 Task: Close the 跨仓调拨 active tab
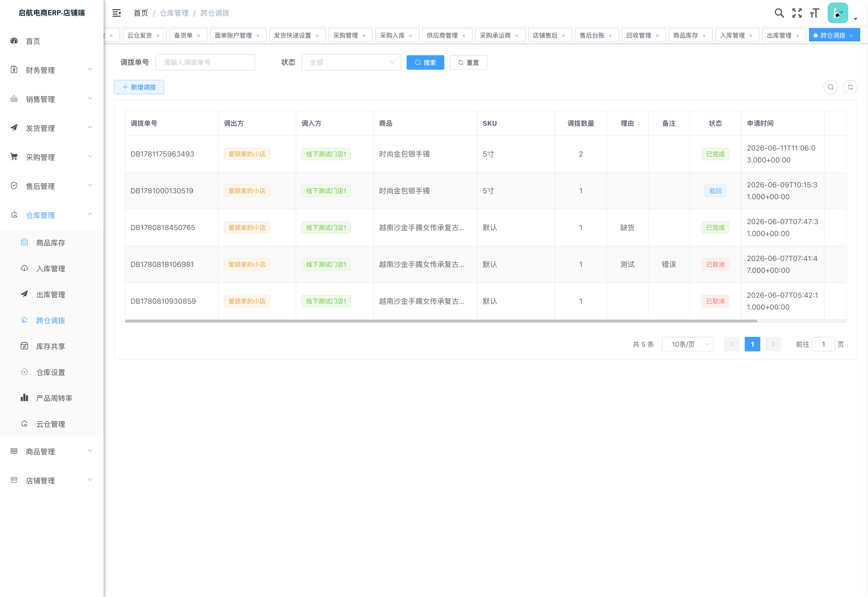point(851,35)
